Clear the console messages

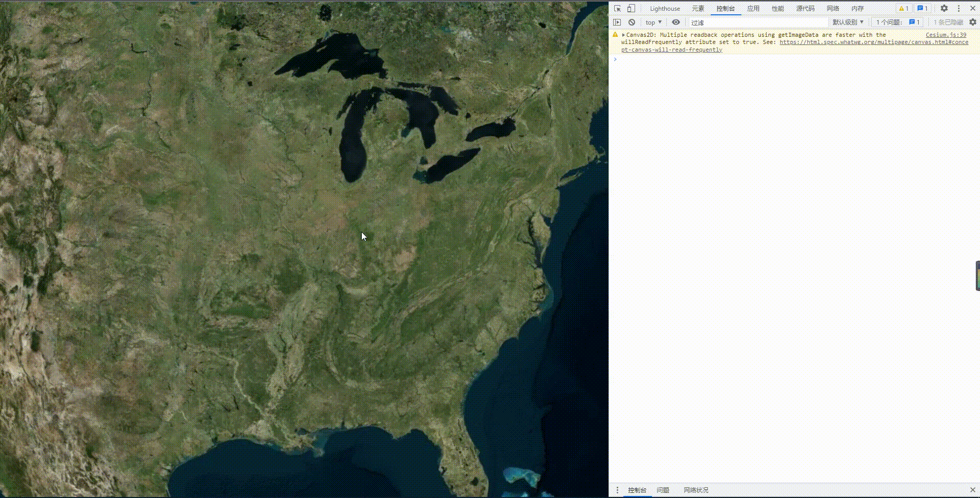point(633,22)
